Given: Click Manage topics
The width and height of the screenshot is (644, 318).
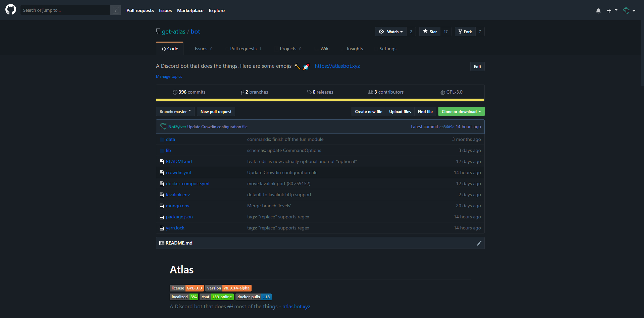Looking at the screenshot, I should 169,76.
